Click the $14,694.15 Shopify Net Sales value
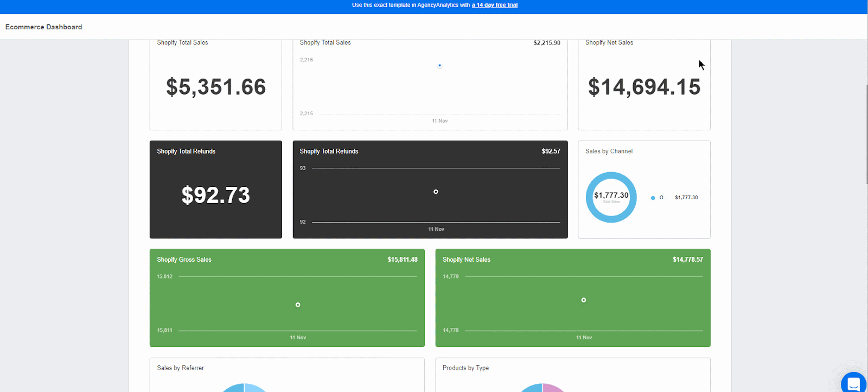 pos(644,87)
